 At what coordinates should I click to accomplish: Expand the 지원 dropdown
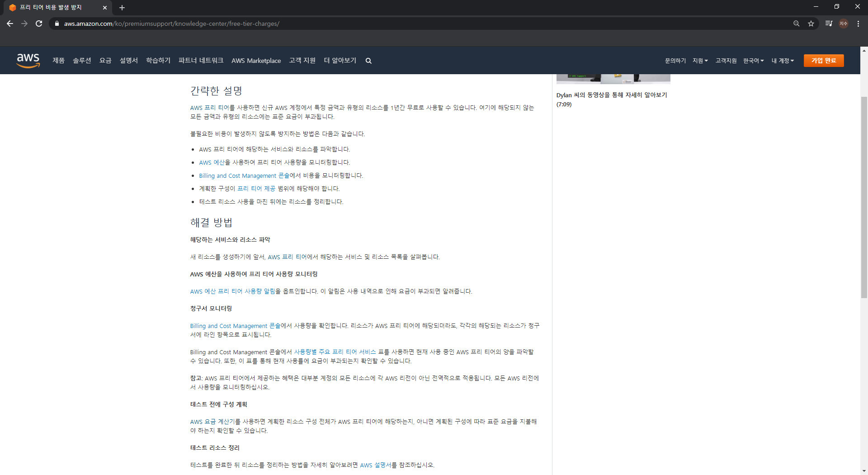coord(700,61)
